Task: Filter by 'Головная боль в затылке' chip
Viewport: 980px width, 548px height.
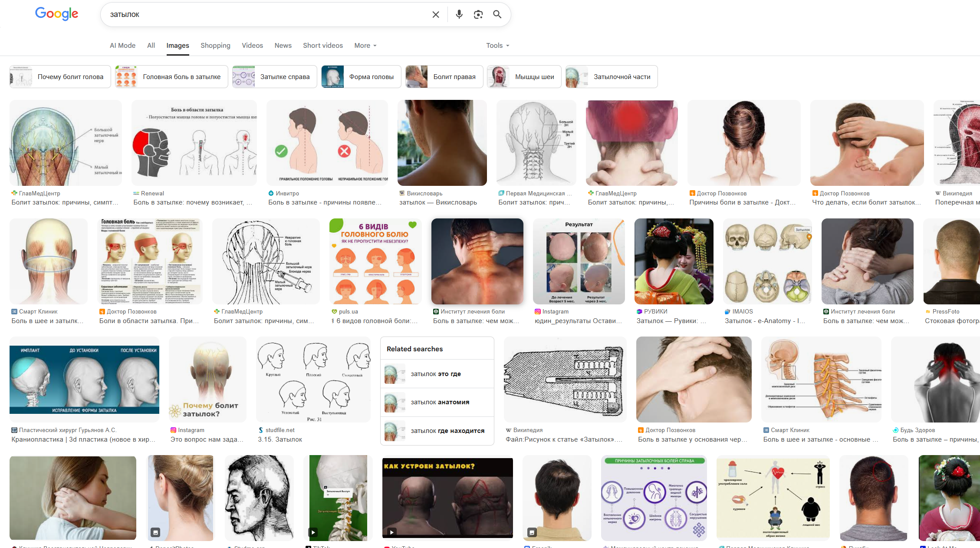Action: click(171, 77)
